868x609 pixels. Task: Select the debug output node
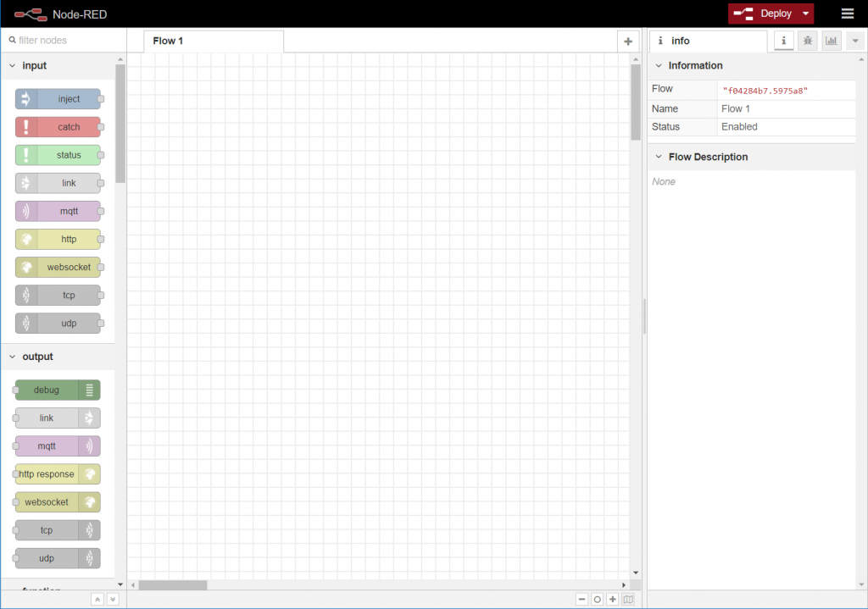point(58,390)
